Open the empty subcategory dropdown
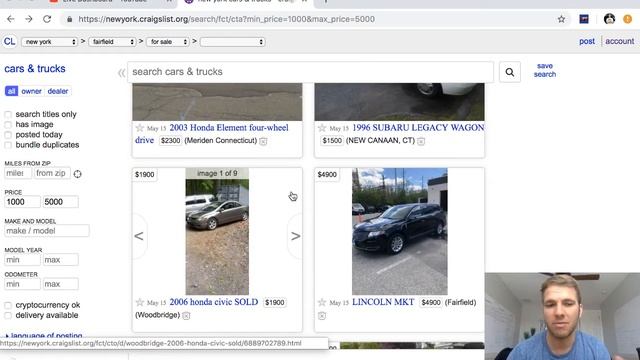The width and height of the screenshot is (640, 360). (x=232, y=42)
